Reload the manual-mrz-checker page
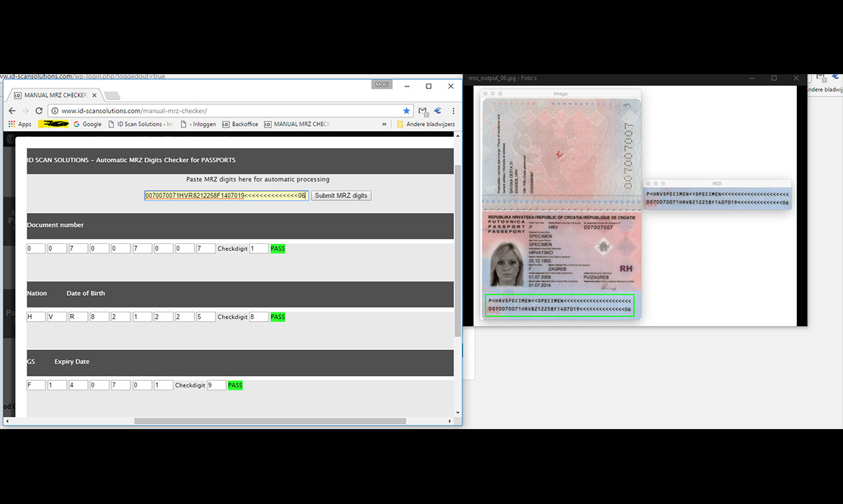The width and height of the screenshot is (843, 504). (x=38, y=111)
